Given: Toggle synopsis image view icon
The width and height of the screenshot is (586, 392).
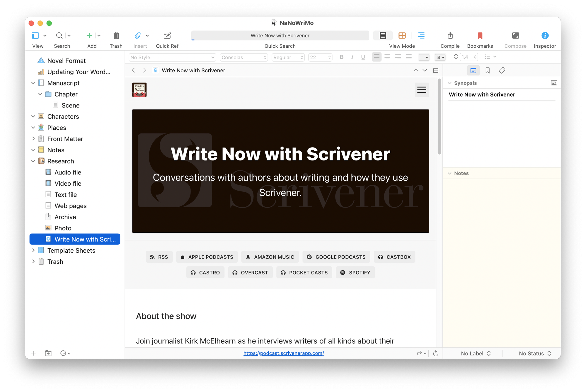Looking at the screenshot, I should click(x=554, y=83).
